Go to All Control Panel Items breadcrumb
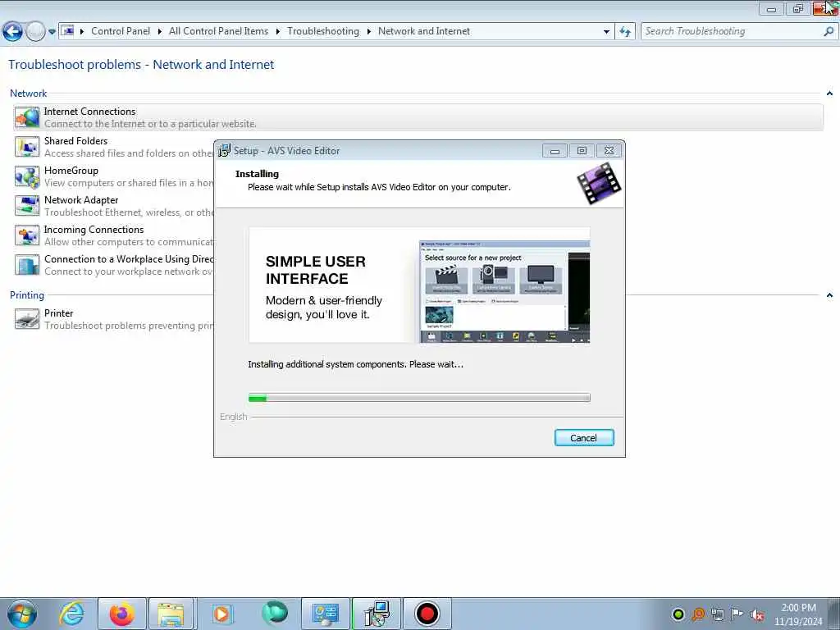The image size is (840, 630). coord(218,31)
